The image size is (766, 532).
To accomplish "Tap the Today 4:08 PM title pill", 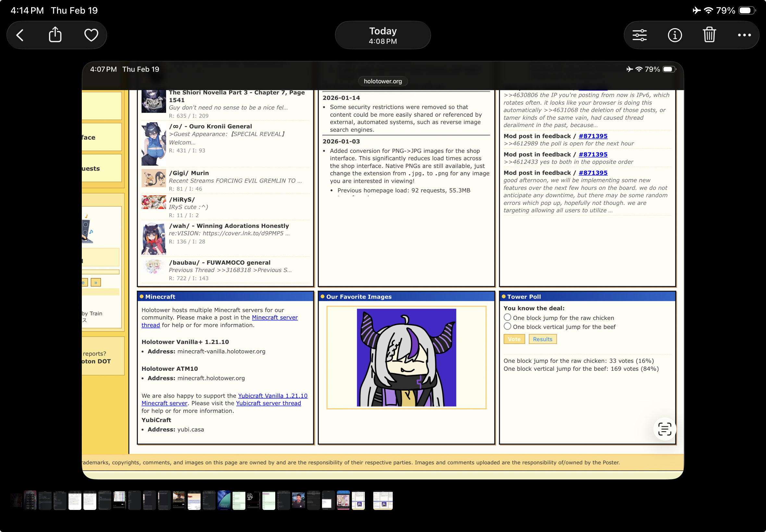I will click(x=382, y=35).
